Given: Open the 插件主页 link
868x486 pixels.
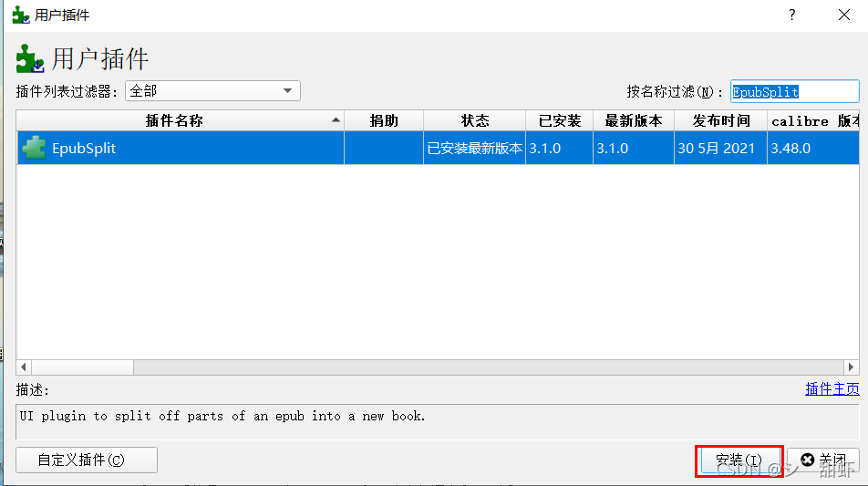Looking at the screenshot, I should click(832, 389).
